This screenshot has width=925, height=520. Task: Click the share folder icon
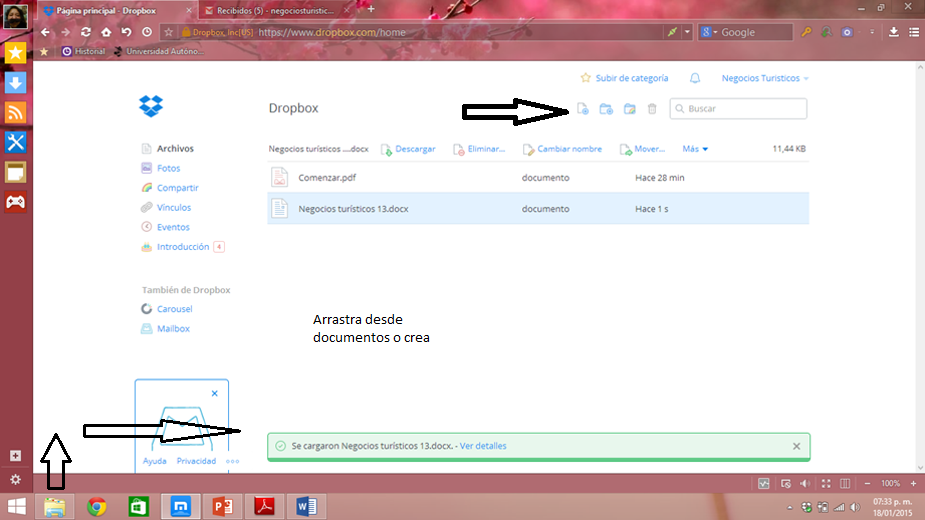click(x=629, y=109)
